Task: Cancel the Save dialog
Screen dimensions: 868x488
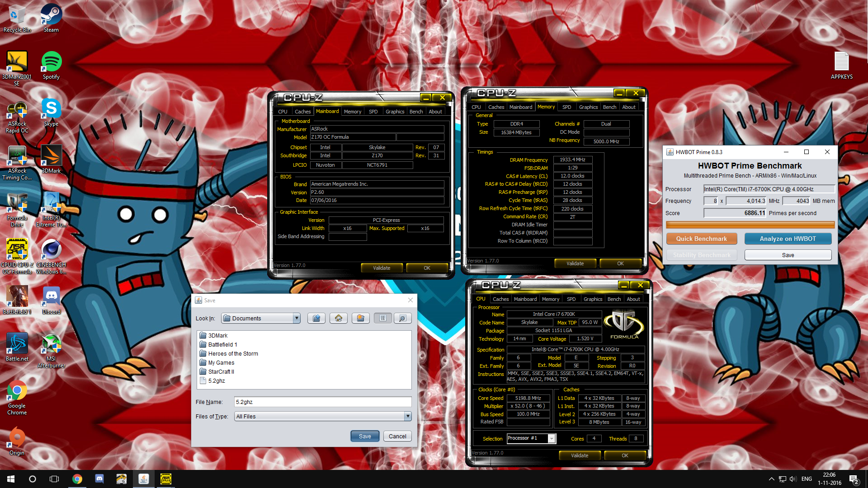Action: pos(397,436)
